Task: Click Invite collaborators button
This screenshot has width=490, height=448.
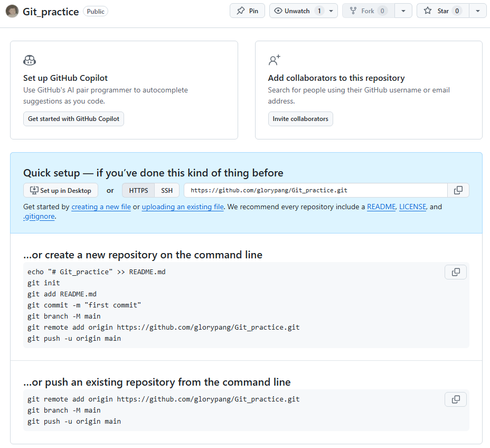Action: [x=300, y=119]
